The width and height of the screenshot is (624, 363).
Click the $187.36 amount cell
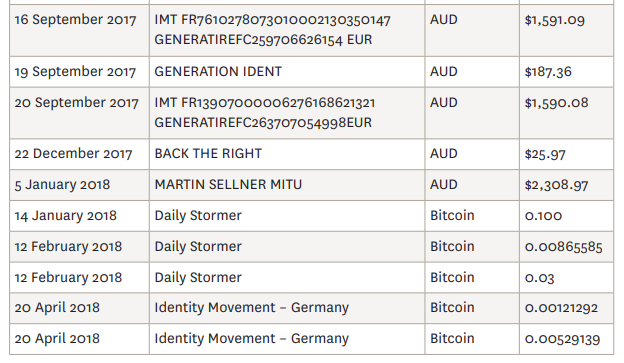pyautogui.click(x=566, y=72)
